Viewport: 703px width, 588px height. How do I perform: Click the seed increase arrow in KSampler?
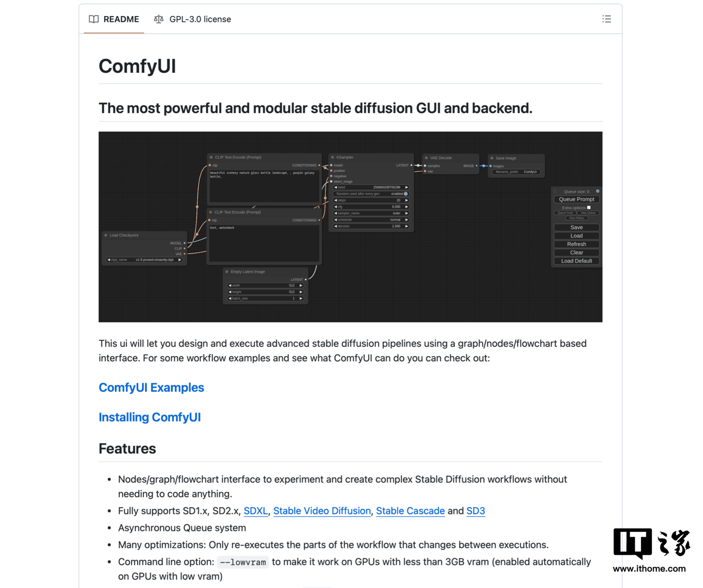[x=407, y=187]
